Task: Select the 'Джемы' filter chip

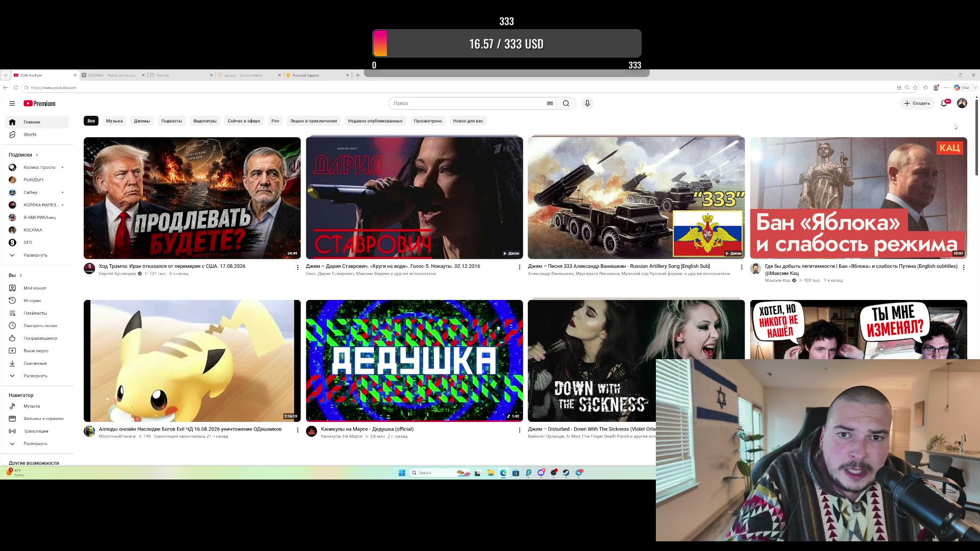Action: click(x=142, y=121)
